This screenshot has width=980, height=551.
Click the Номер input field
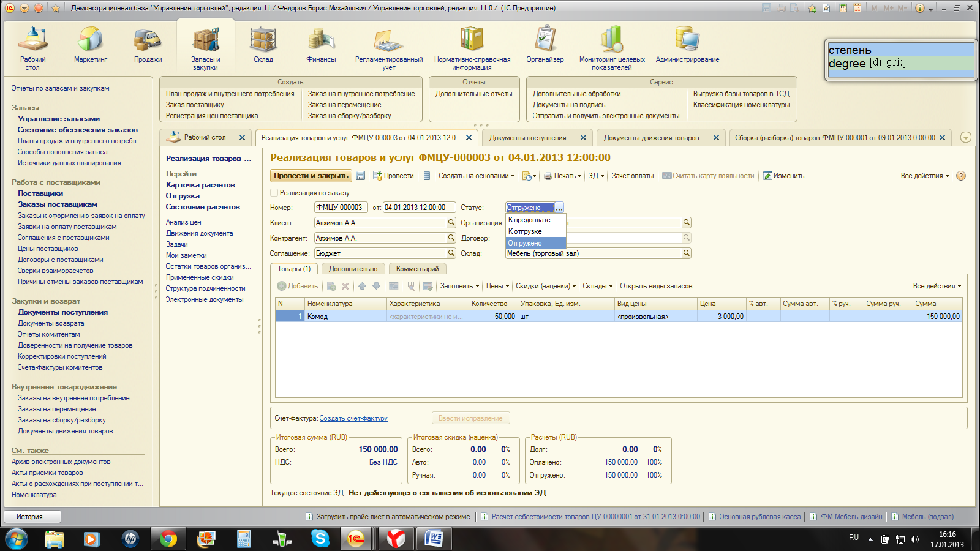click(341, 208)
